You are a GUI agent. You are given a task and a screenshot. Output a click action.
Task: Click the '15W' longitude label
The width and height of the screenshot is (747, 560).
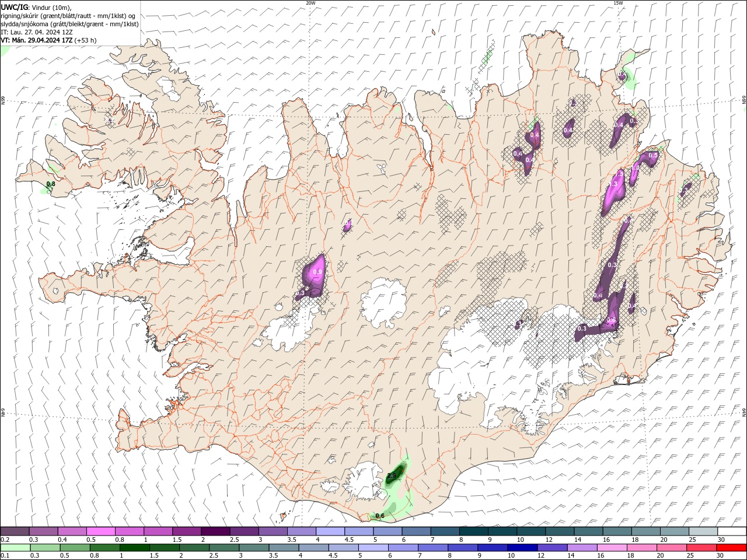tap(618, 3)
